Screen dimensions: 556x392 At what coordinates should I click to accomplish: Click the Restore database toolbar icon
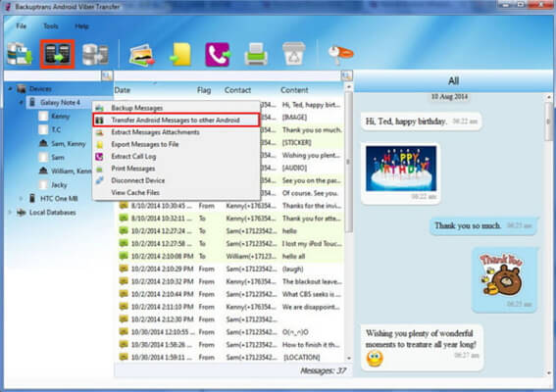[x=95, y=54]
